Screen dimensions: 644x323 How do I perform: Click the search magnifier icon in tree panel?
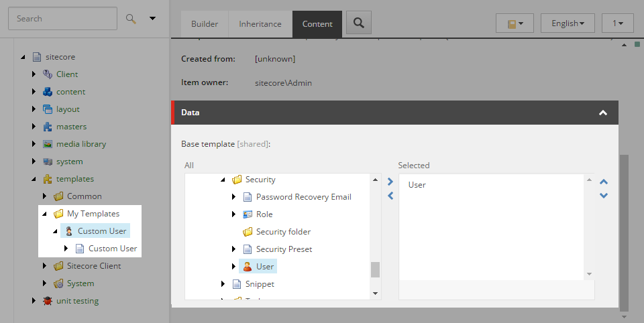[131, 19]
